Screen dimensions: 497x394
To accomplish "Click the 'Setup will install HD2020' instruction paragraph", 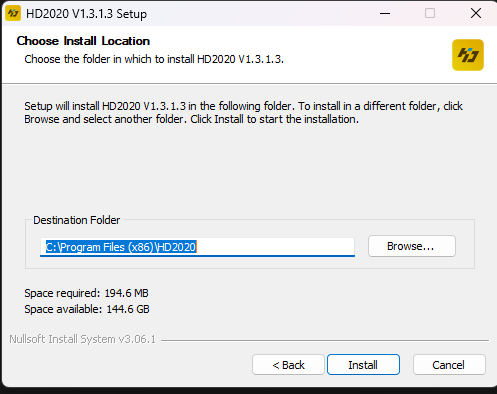I will [243, 113].
